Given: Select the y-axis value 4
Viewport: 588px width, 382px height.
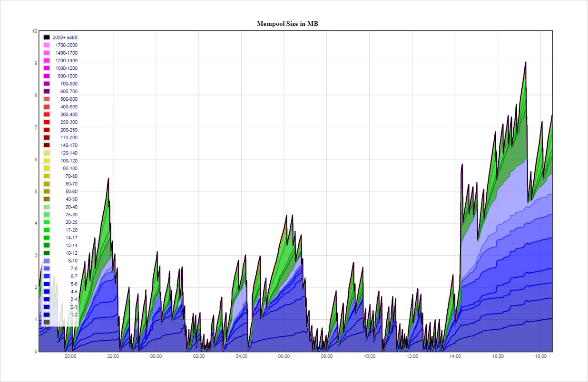Looking at the screenshot, I should point(36,223).
